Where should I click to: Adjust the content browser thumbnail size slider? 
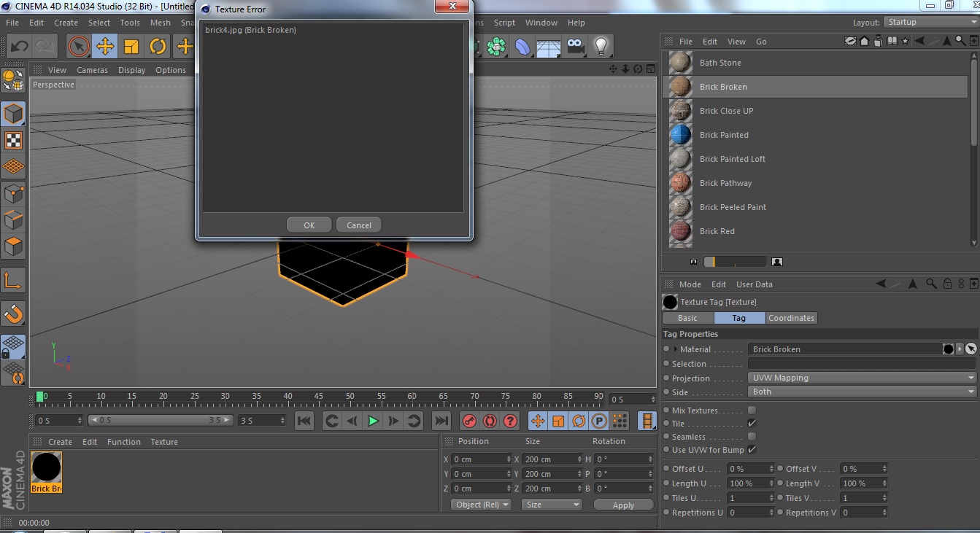tap(736, 262)
